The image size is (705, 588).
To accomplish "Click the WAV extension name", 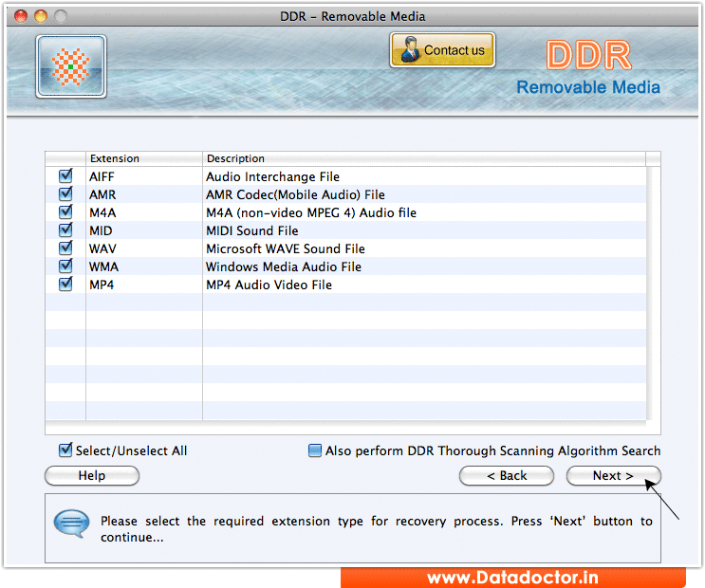I will coord(102,248).
